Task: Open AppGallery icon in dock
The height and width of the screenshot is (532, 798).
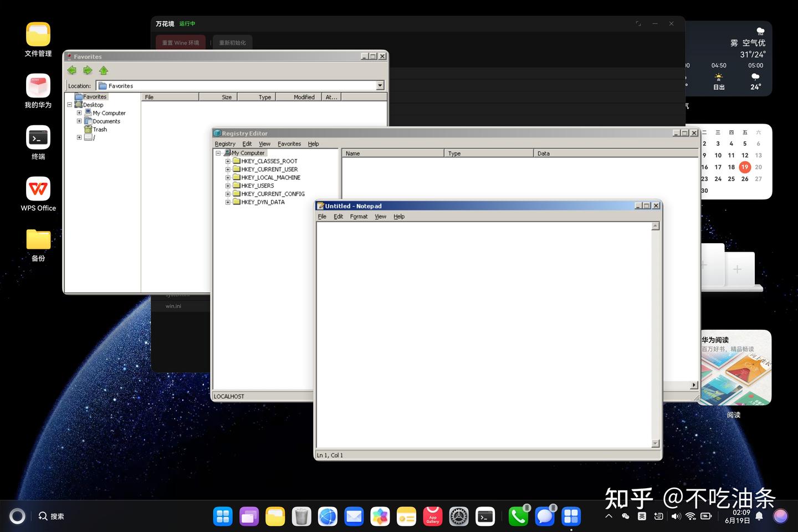Action: (433, 516)
